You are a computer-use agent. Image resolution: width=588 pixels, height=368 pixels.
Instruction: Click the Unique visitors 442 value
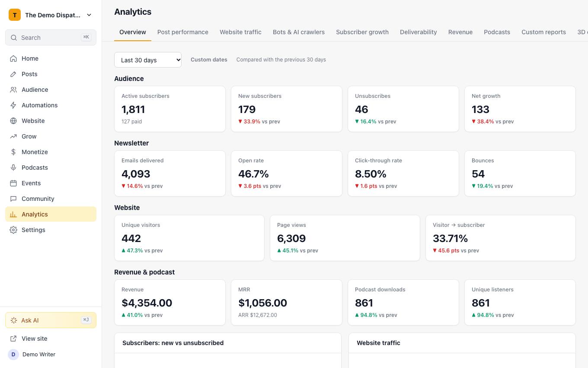(x=131, y=239)
